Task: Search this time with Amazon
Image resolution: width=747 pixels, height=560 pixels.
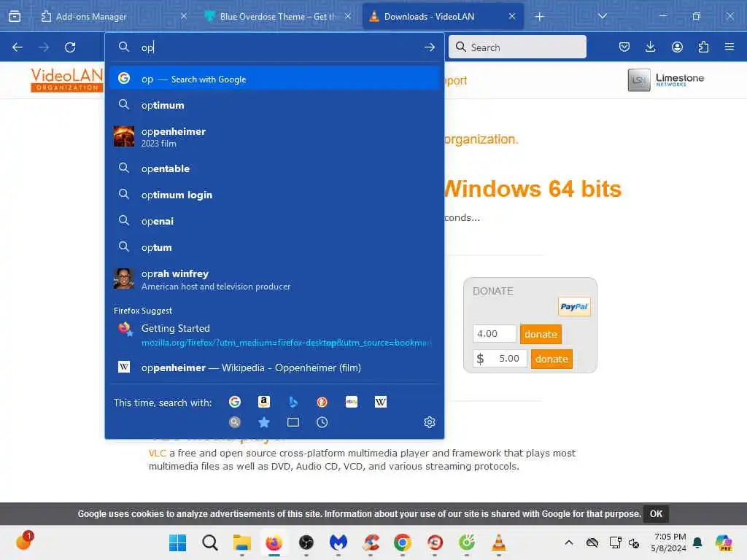Action: click(x=264, y=402)
